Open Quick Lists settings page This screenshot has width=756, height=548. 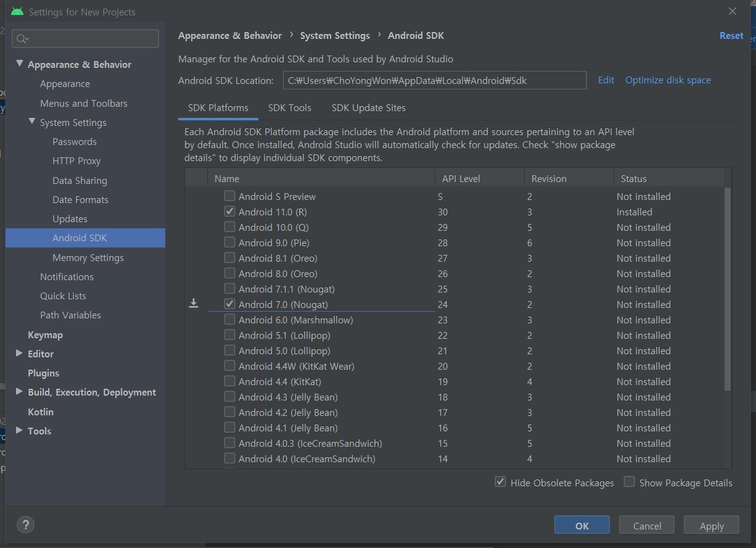63,296
